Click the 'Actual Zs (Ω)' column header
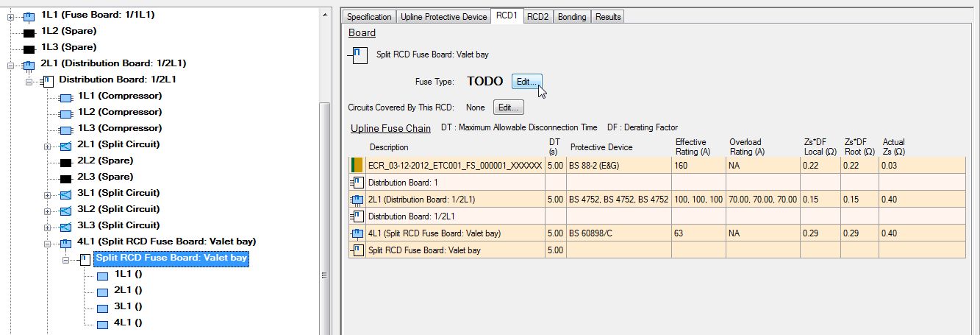Screen dimensions: 980x335 [894, 147]
